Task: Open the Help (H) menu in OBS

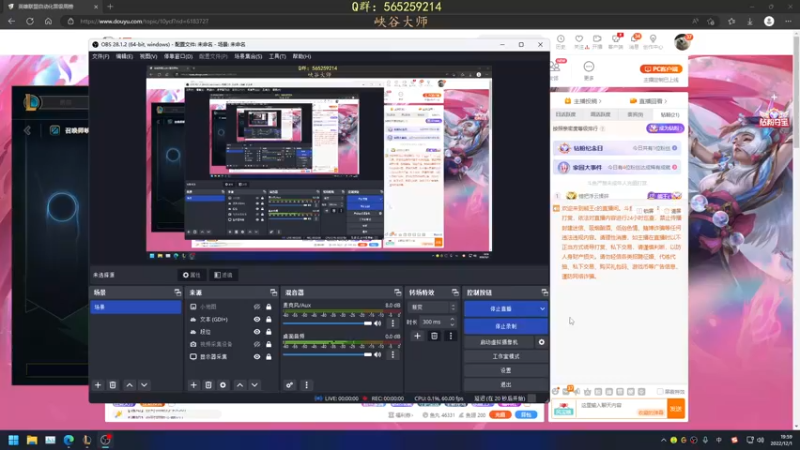Action: (x=302, y=56)
